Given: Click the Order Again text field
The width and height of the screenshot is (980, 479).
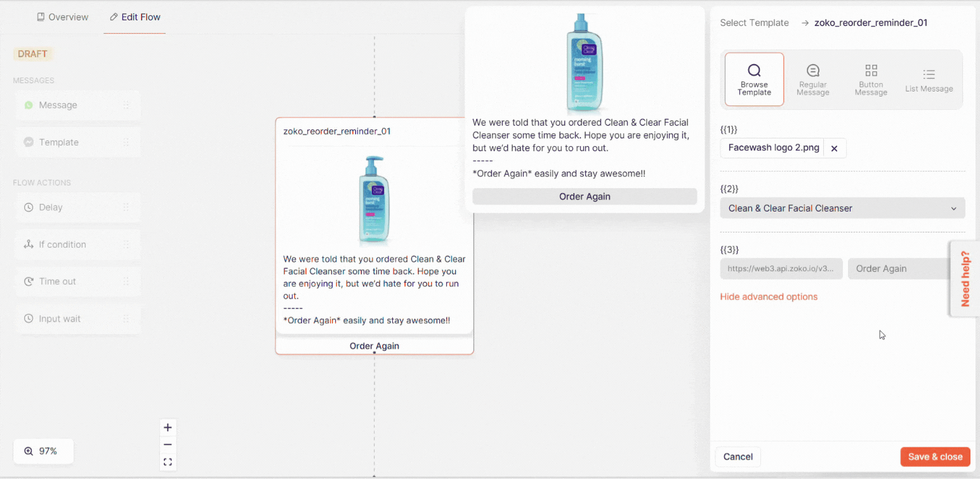Looking at the screenshot, I should point(899,269).
